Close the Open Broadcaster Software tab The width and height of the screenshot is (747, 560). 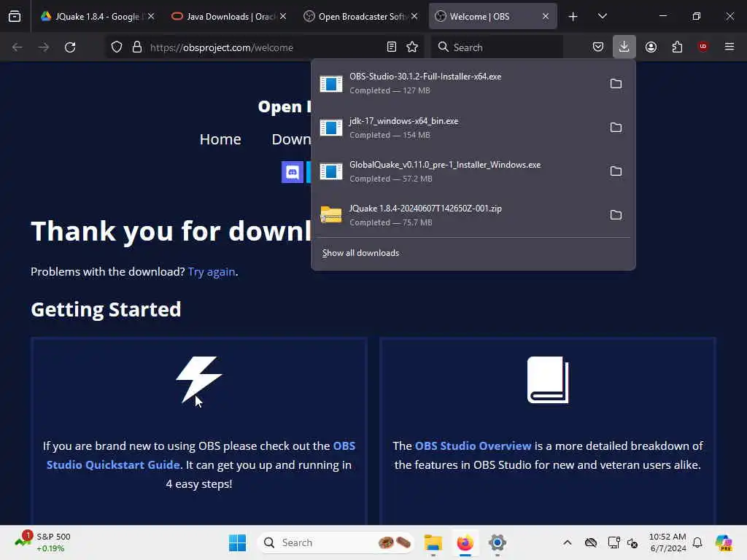pyautogui.click(x=414, y=16)
